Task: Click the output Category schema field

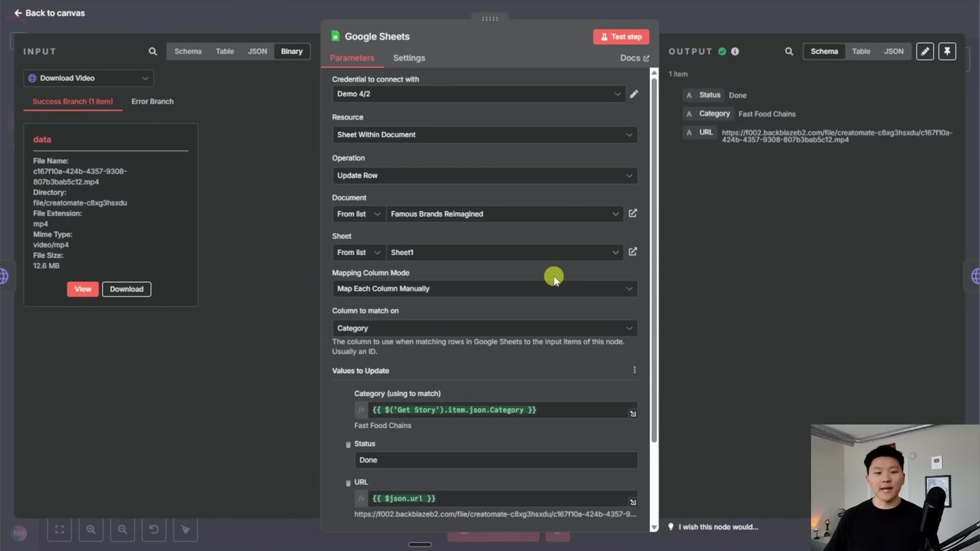Action: pos(707,114)
